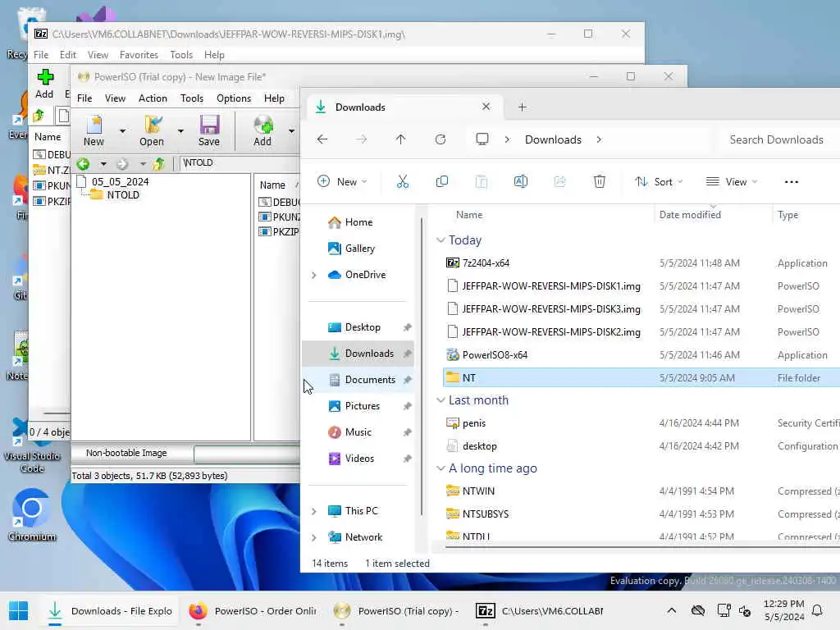This screenshot has height=630, width=840.
Task: Click PowerISO Add toolbar button
Action: pos(262,130)
